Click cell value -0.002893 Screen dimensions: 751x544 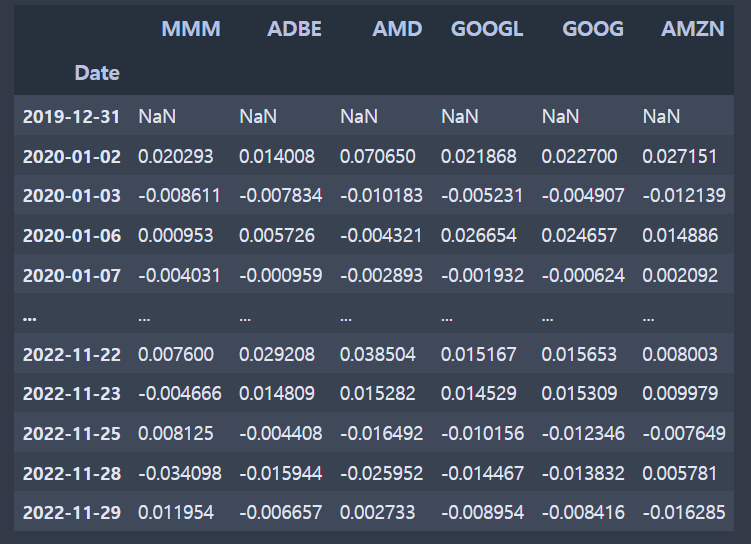coord(382,275)
